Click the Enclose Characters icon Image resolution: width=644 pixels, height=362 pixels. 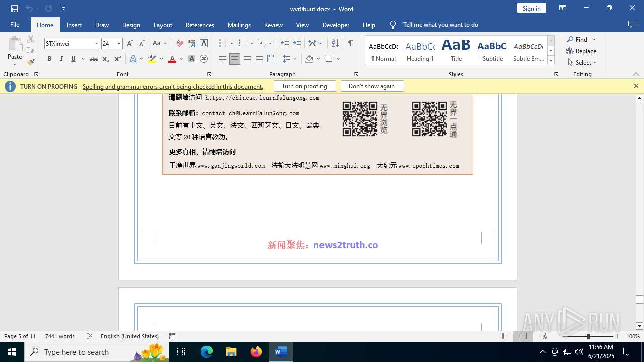coord(204,59)
